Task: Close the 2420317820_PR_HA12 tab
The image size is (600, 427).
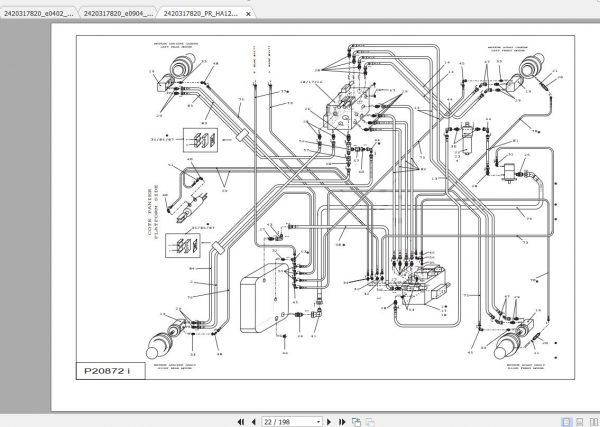Action: 248,14
